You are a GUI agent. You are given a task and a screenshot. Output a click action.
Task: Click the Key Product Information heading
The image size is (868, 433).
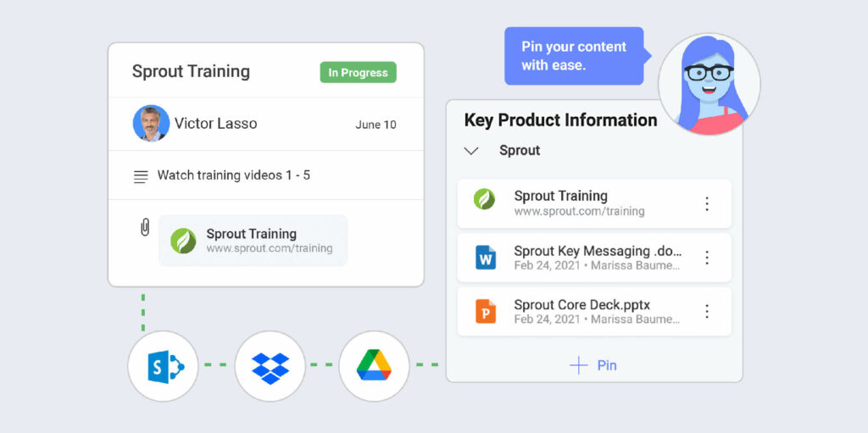click(561, 120)
